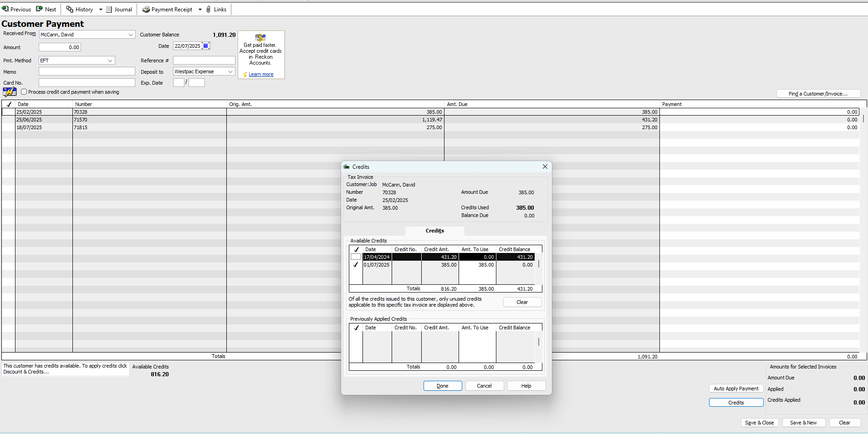868x434 pixels.
Task: Click the 1,119.47 original amount cell
Action: pos(335,120)
